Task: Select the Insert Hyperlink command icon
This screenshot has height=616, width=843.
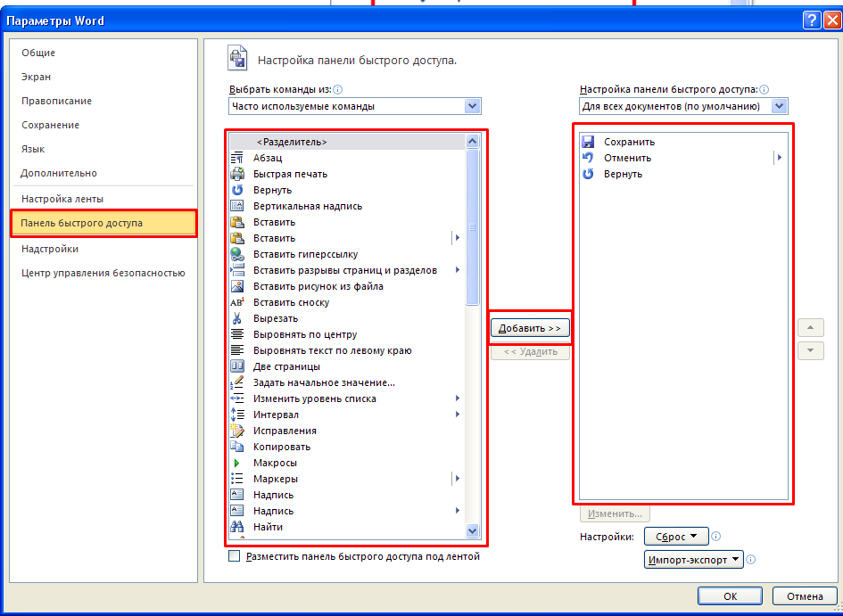Action: tap(237, 254)
